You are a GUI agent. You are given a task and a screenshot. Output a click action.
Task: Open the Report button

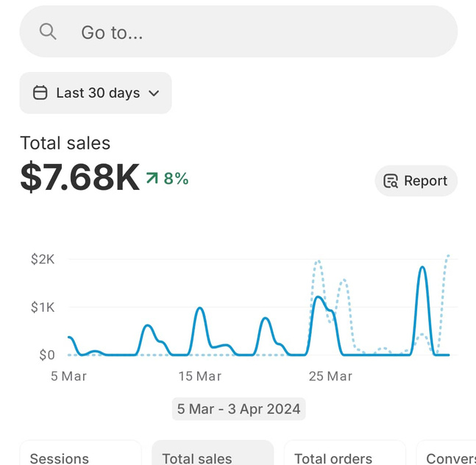[x=416, y=181]
